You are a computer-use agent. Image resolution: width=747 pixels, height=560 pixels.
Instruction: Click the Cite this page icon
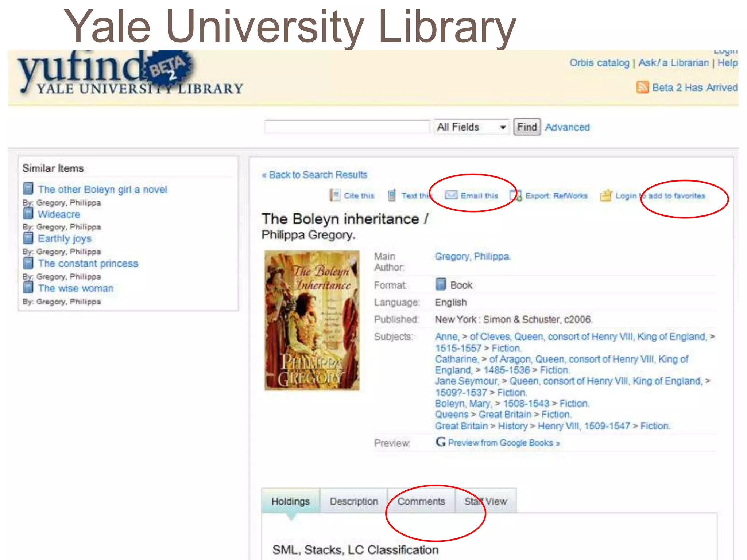pyautogui.click(x=335, y=195)
